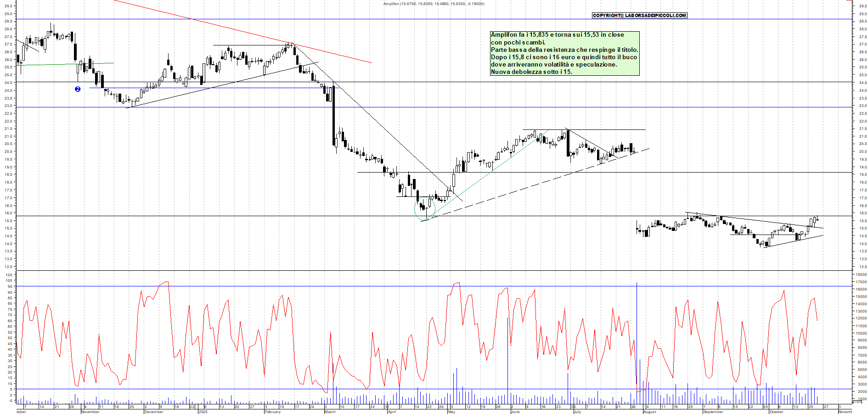Click the blue circled number 2 marker
Viewport: 868px width, 414px height.
pos(78,89)
